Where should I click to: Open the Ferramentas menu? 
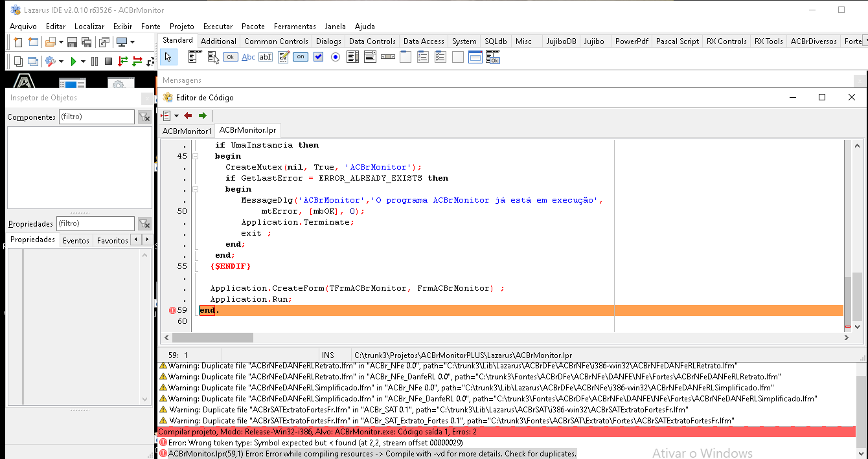pos(295,27)
